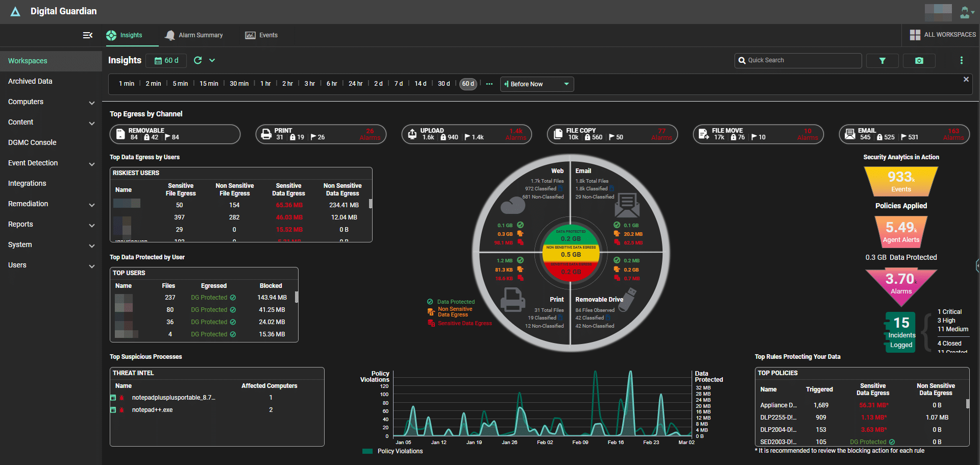Click the ALL WORKSPACES button
Viewport: 980px width, 465px height.
(x=942, y=35)
